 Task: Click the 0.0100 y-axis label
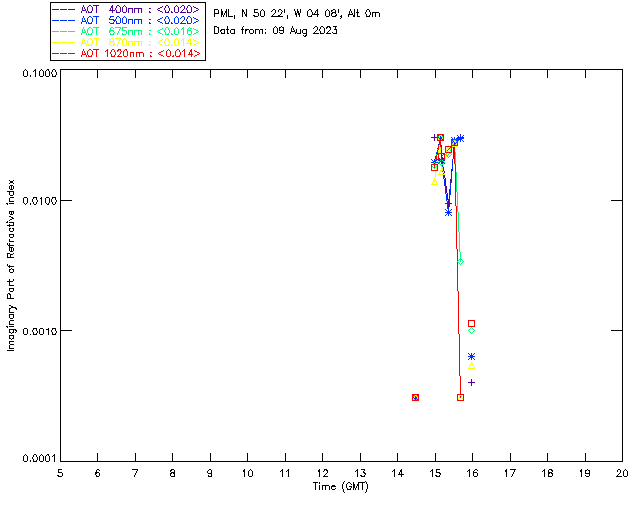coord(39,201)
